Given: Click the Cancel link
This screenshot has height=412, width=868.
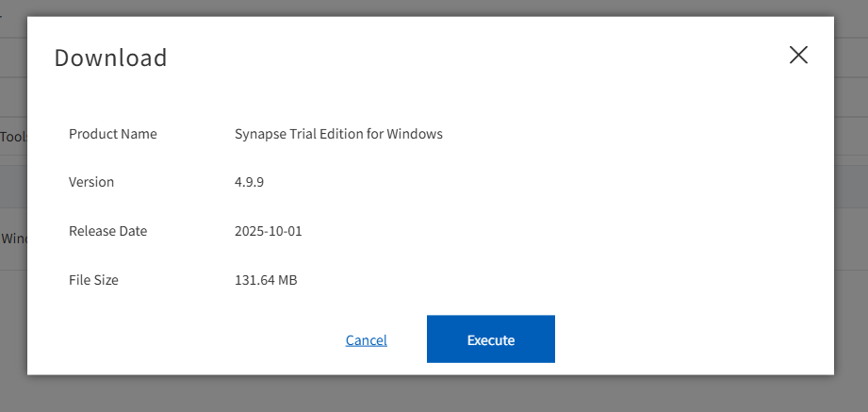Looking at the screenshot, I should coord(366,340).
